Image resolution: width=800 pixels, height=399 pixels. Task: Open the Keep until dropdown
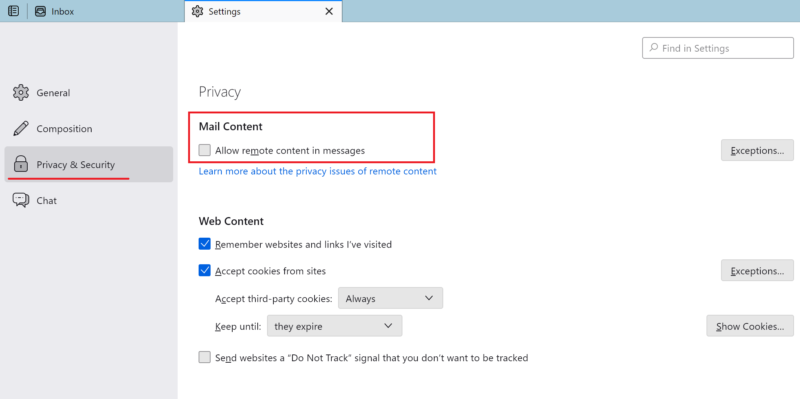coord(334,326)
